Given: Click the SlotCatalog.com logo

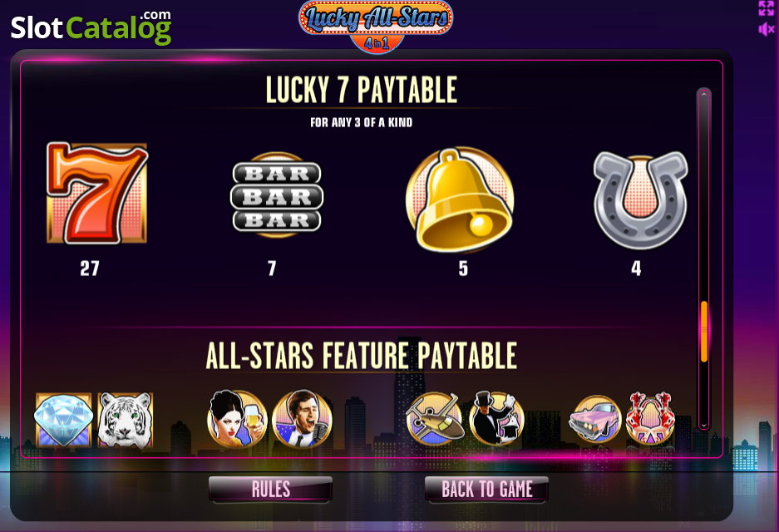Looking at the screenshot, I should tap(91, 27).
